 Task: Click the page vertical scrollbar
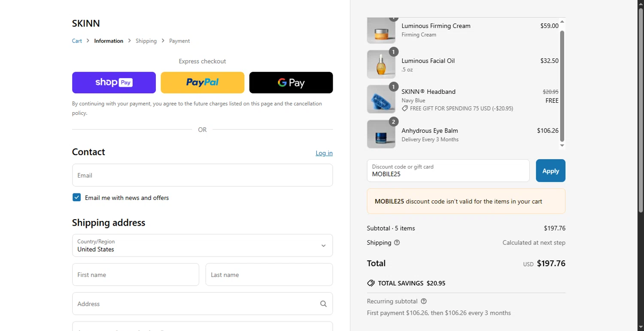pyautogui.click(x=641, y=110)
